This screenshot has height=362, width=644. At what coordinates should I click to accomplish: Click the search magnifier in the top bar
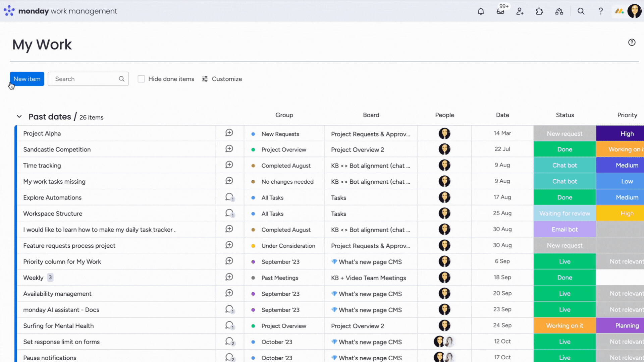click(x=581, y=11)
